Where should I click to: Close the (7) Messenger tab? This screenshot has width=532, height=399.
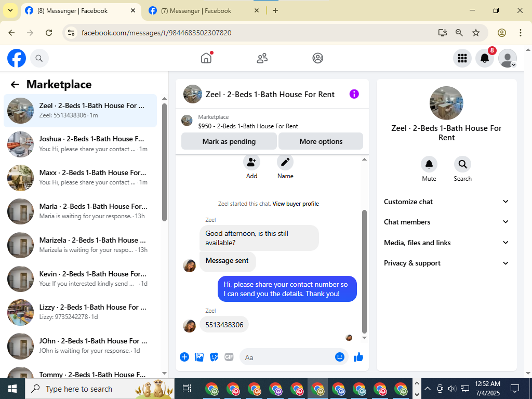(257, 10)
